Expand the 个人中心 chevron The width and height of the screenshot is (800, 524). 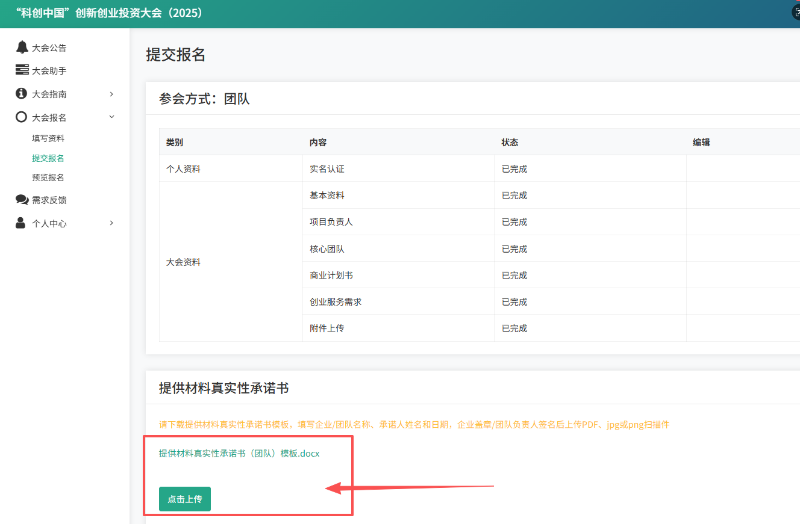pos(111,223)
